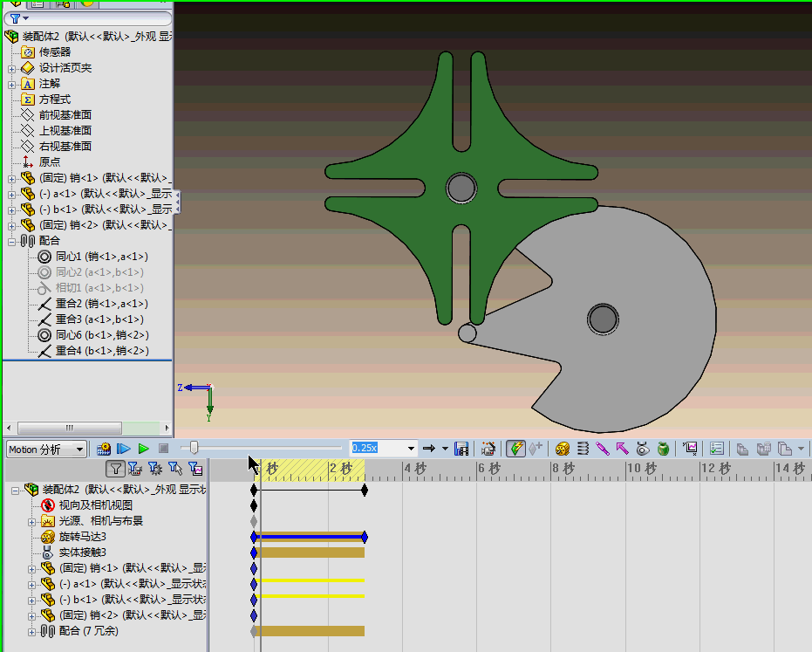
Task: Select 旋转马达3 in motion tree
Action: (x=83, y=537)
